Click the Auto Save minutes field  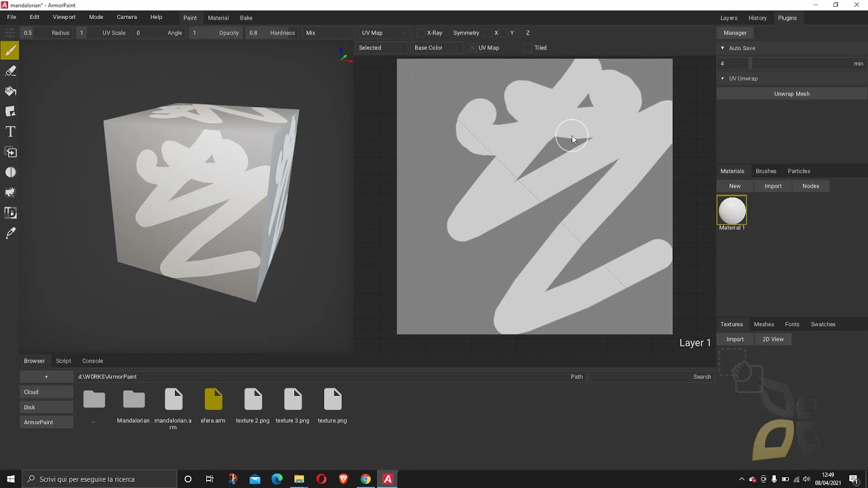pos(791,63)
